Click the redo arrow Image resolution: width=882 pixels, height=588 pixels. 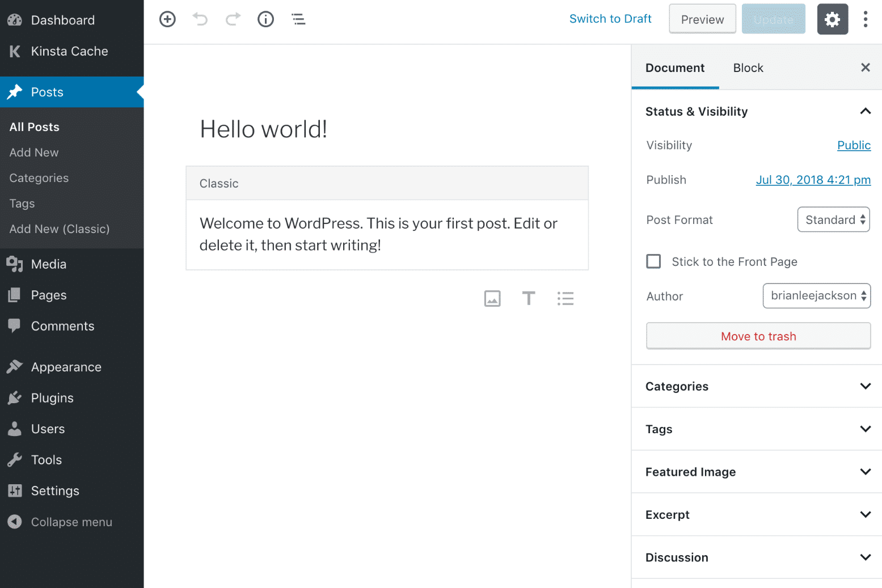coord(233,19)
